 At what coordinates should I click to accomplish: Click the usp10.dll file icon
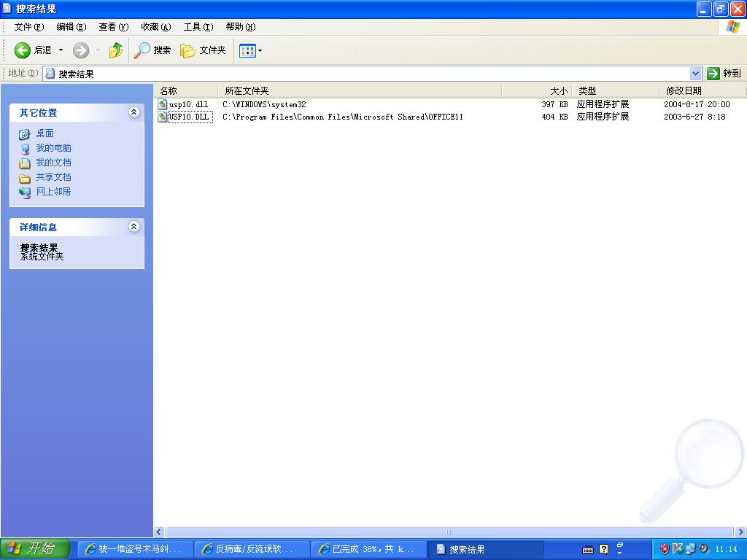click(163, 104)
